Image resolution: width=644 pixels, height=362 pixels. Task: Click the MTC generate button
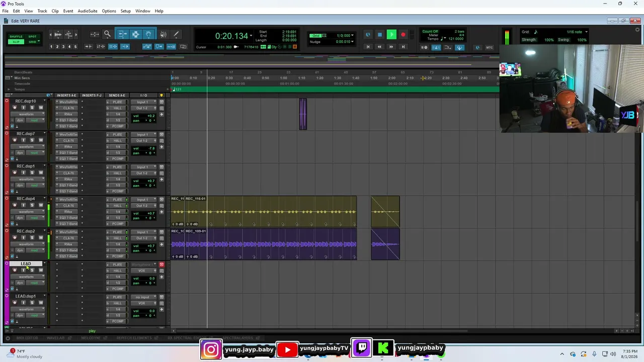pyautogui.click(x=490, y=47)
